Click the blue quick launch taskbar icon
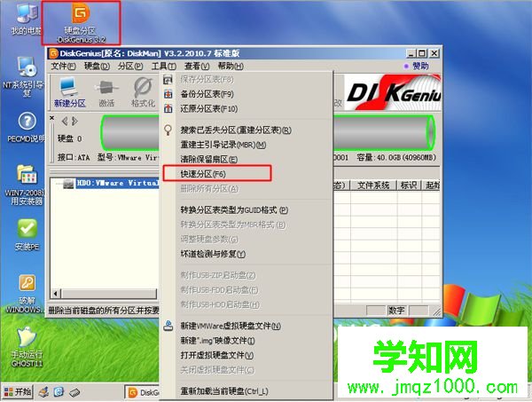Screen dimensions: 532x402 pyautogui.click(x=59, y=392)
